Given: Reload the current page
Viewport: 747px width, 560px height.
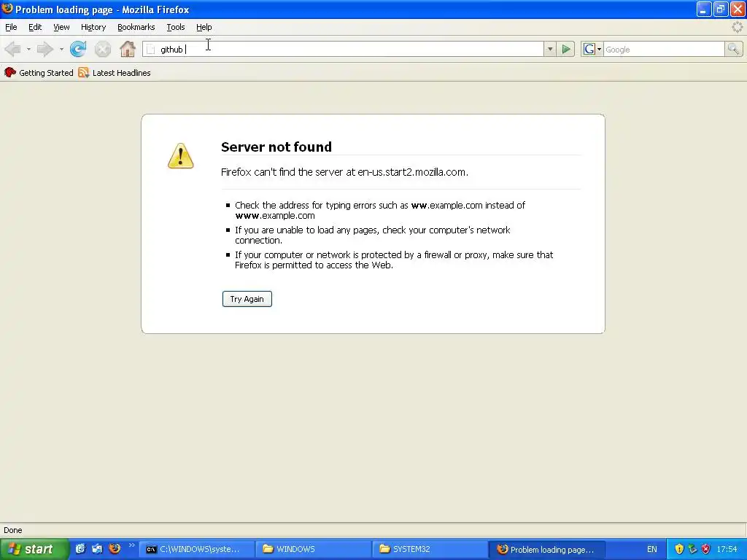Looking at the screenshot, I should coord(78,49).
